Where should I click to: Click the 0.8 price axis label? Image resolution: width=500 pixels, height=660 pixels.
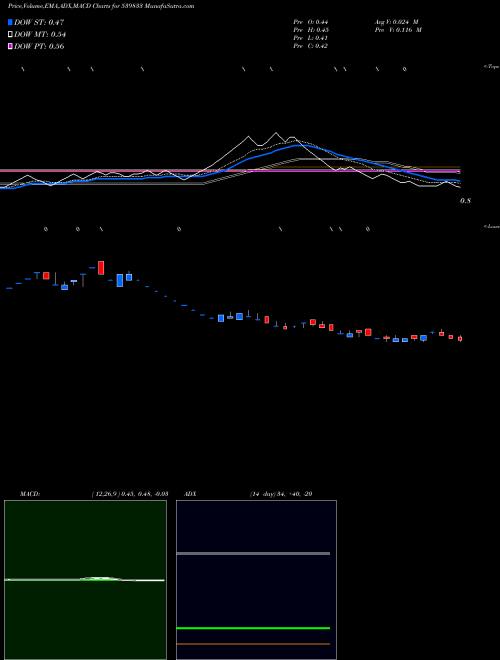(x=465, y=201)
